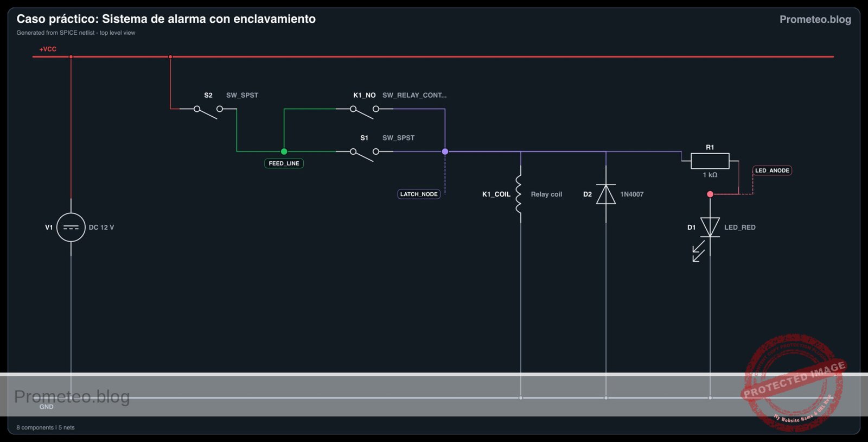Click the Relay coil description text

(546, 194)
